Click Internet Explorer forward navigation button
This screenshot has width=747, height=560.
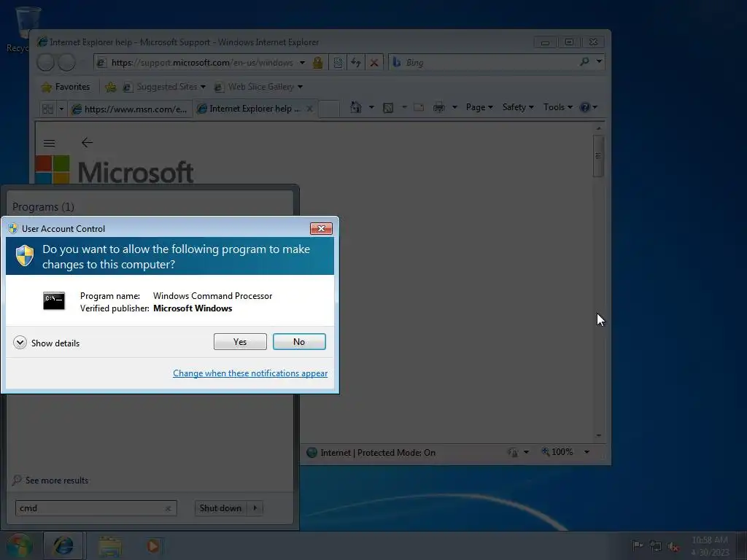point(66,63)
